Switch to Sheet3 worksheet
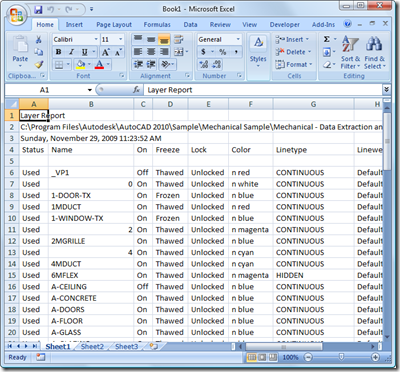The image size is (400, 372). tap(126, 346)
